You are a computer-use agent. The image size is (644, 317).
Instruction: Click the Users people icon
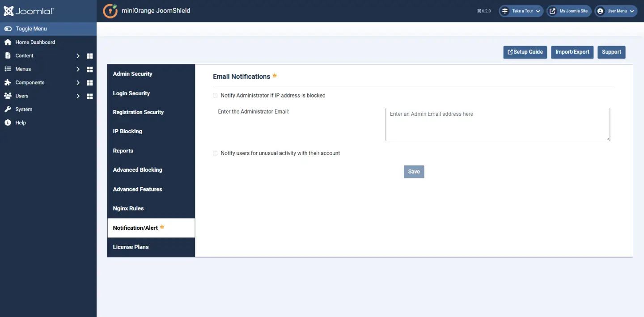coord(8,96)
